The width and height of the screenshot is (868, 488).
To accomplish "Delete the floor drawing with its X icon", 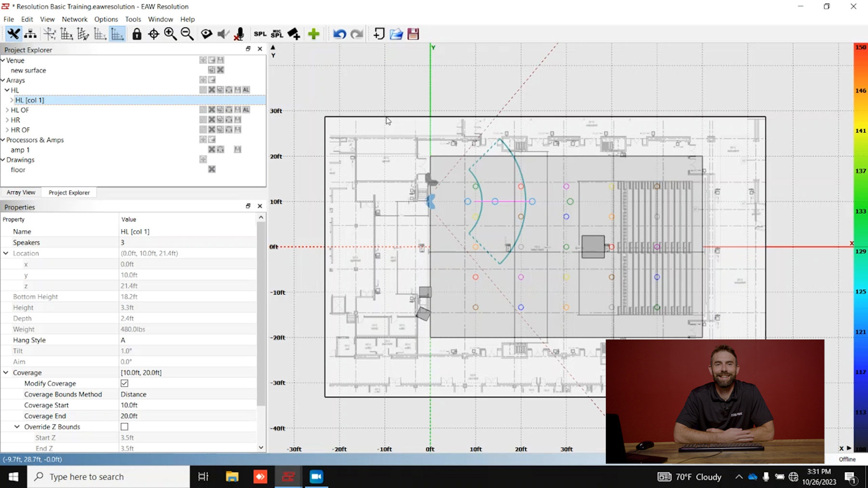I will point(212,170).
